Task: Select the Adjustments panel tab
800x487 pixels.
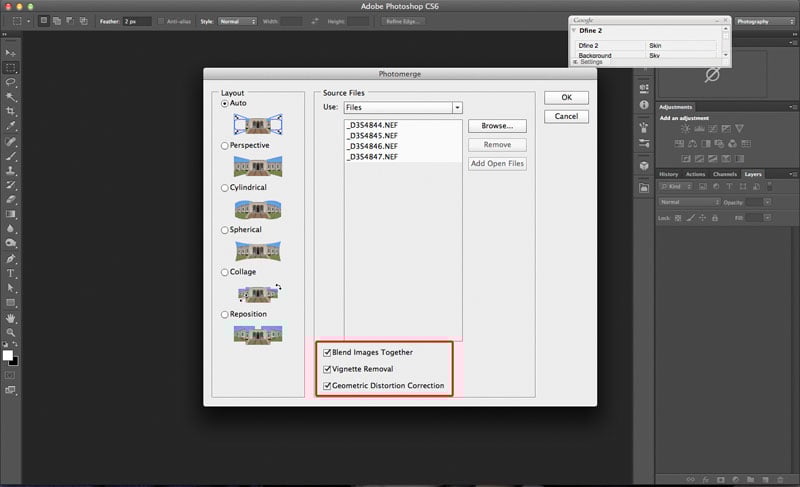Action: point(676,107)
